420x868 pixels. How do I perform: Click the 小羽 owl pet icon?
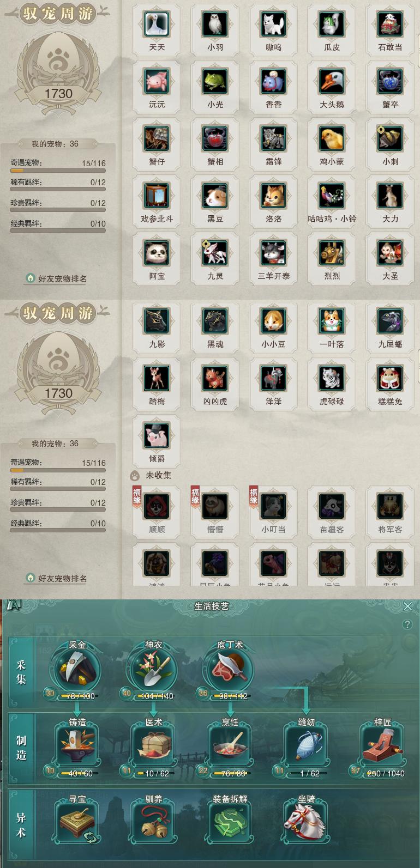click(215, 25)
